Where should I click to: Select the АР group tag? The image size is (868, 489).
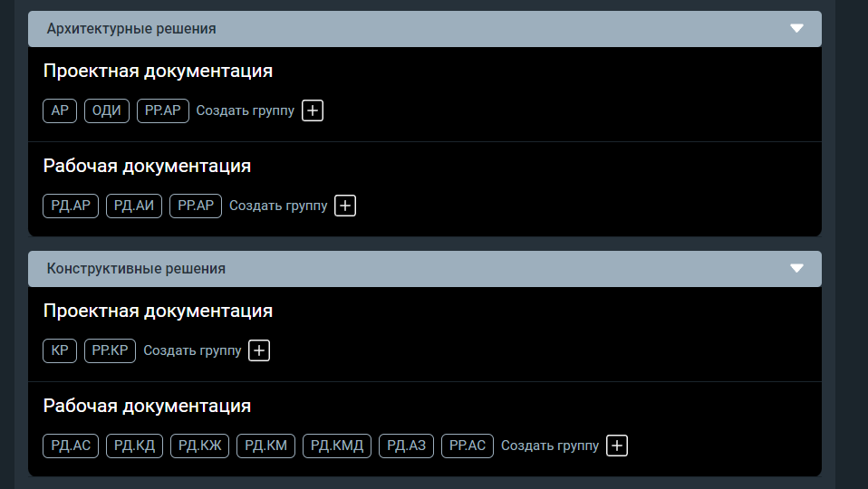[x=60, y=110]
